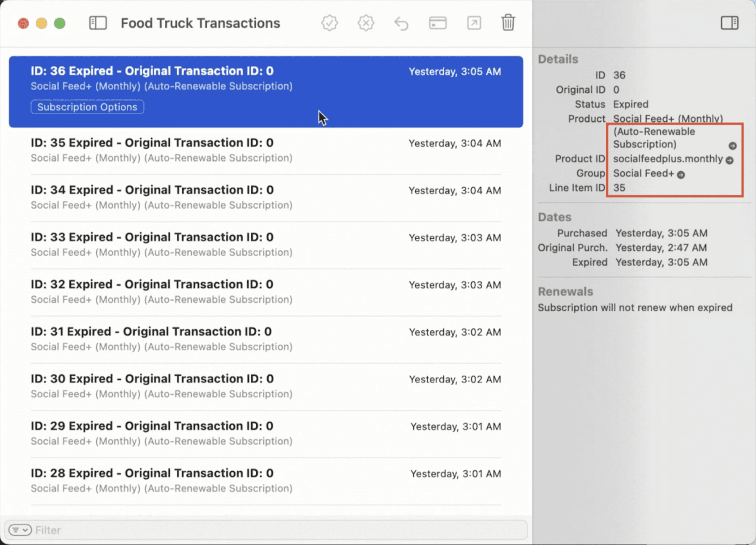Click inside the Filter text field
Viewport: 756px width, 545px height.
(x=157, y=530)
